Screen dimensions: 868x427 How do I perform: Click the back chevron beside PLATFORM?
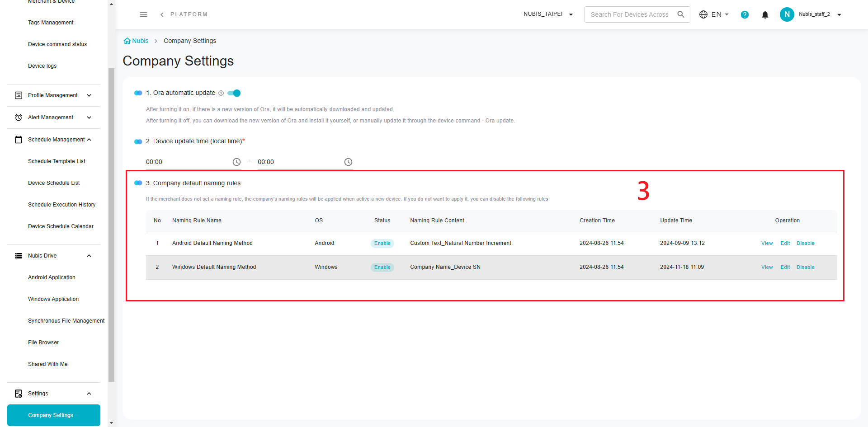tap(162, 14)
